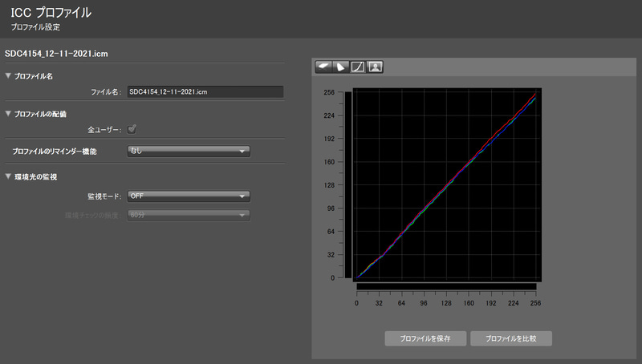Collapse the 環境光の監視 section
This screenshot has height=364, width=642.
8,176
